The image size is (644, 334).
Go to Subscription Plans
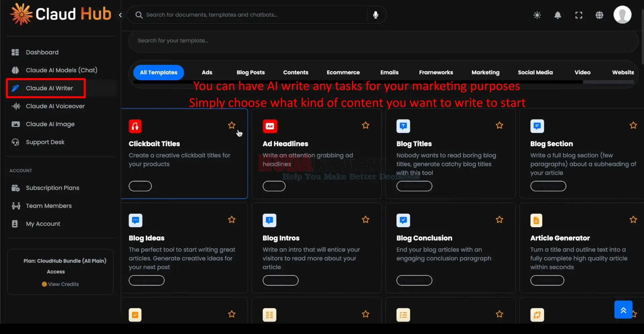click(52, 188)
